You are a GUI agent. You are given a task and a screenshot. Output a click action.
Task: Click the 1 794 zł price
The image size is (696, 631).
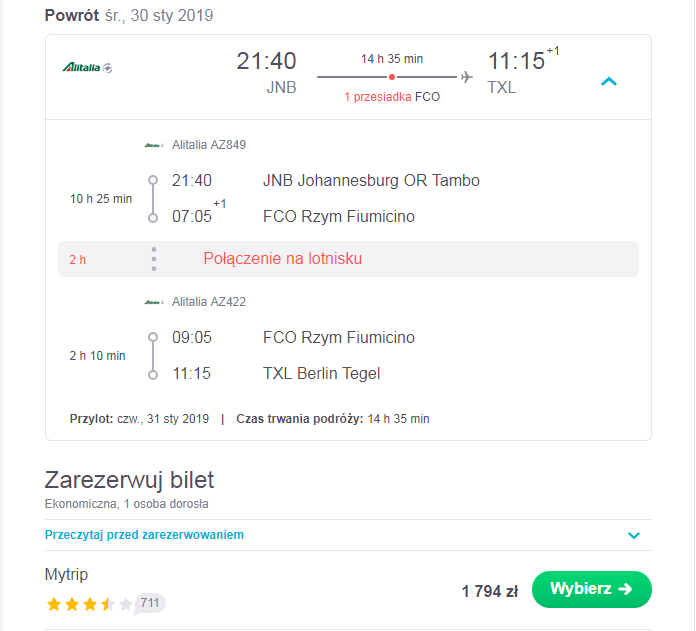click(490, 591)
